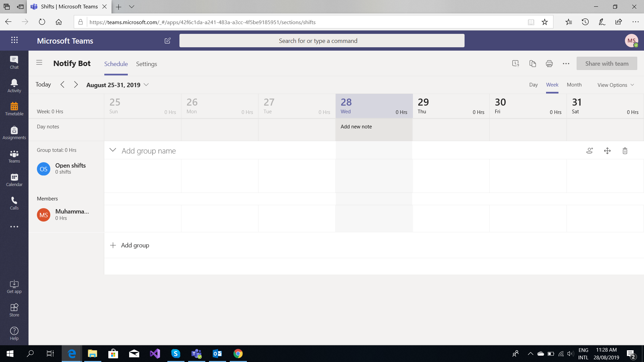Collapse the group with chevron
The width and height of the screenshot is (644, 362).
pos(113,150)
